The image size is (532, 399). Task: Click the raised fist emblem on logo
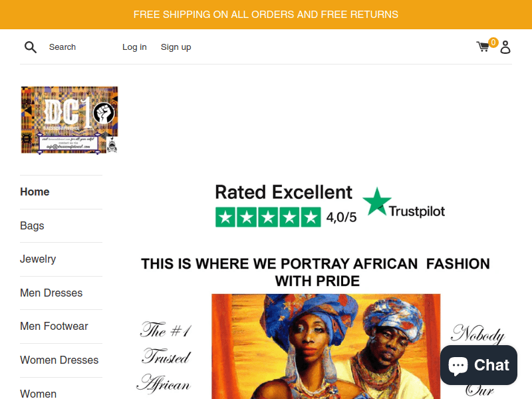click(104, 113)
